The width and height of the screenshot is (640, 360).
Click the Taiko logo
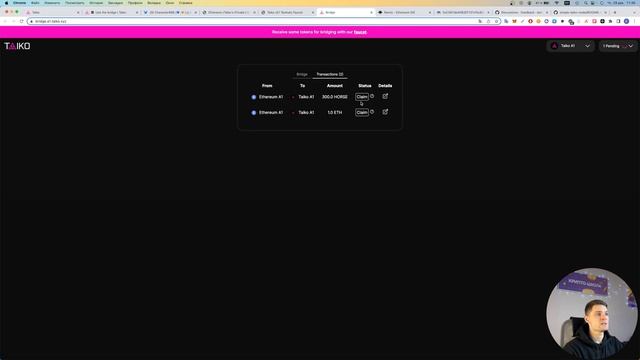pos(17,46)
